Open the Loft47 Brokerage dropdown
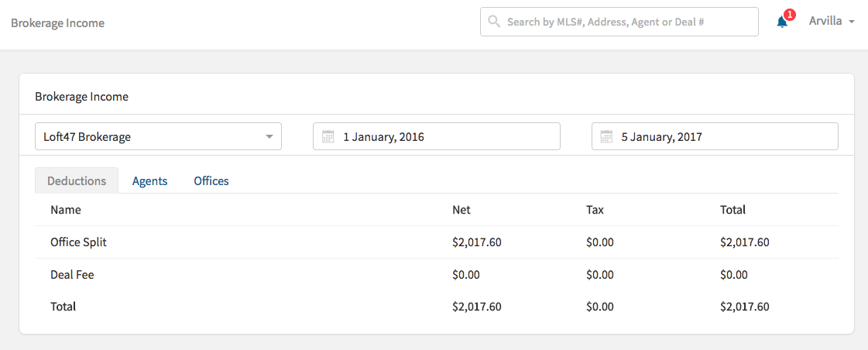This screenshot has height=350, width=868. click(x=158, y=137)
